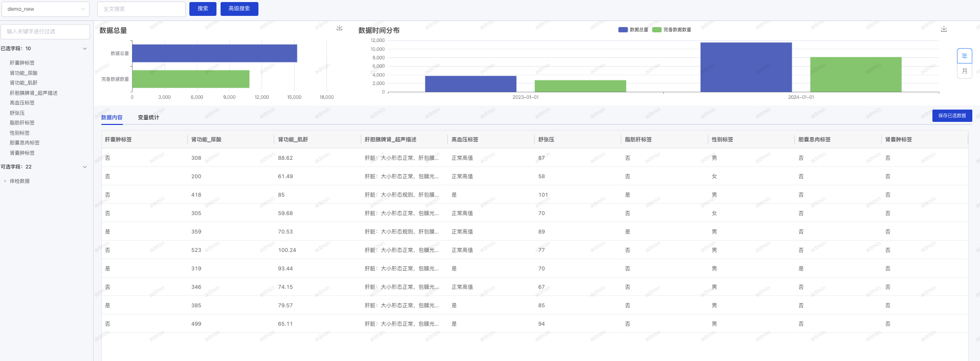
Task: Open 高级搜索 advanced search
Action: (239, 9)
